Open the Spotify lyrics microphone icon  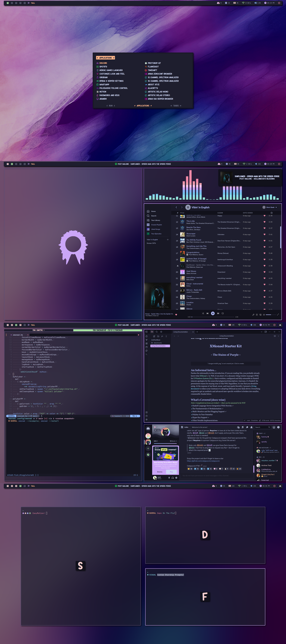[x=253, y=315]
